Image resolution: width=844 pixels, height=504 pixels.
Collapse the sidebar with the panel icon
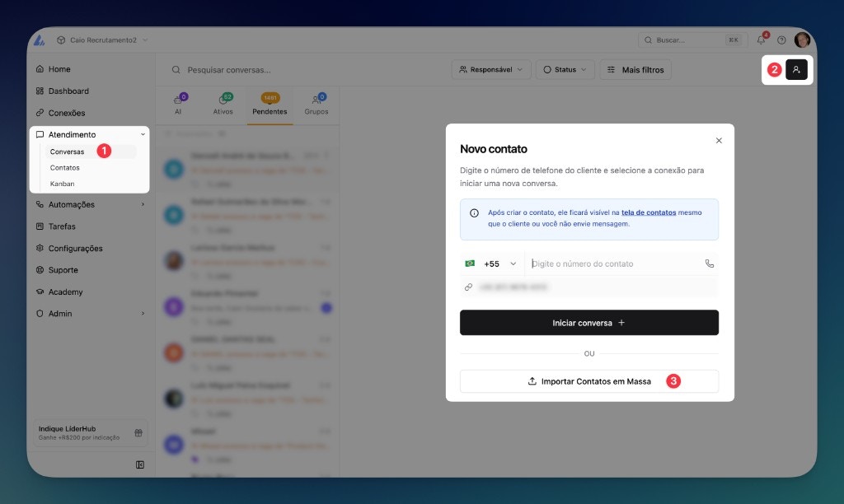click(139, 465)
